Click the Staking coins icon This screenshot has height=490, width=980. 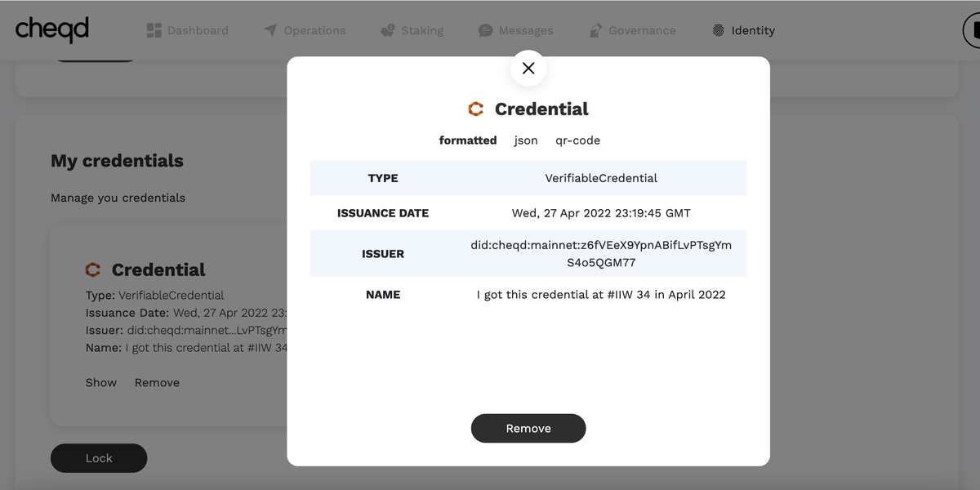tap(387, 30)
